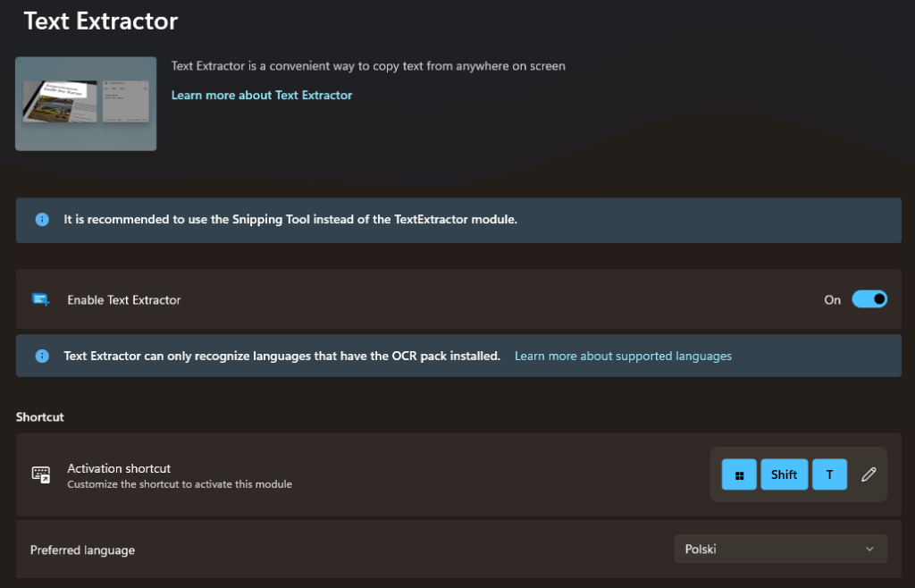Viewport: 915px width, 588px height.
Task: Click the Text Extractor preview thumbnail
Action: 86,104
